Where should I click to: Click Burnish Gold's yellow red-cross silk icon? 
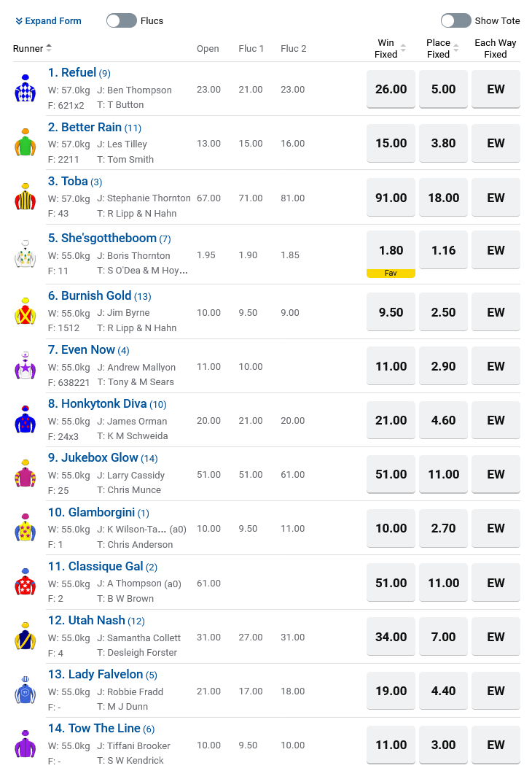click(x=26, y=311)
